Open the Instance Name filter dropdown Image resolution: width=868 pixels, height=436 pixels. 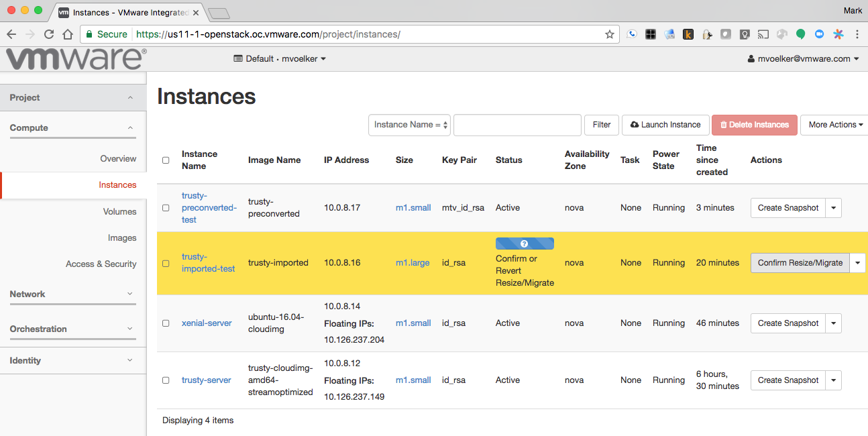click(x=409, y=125)
